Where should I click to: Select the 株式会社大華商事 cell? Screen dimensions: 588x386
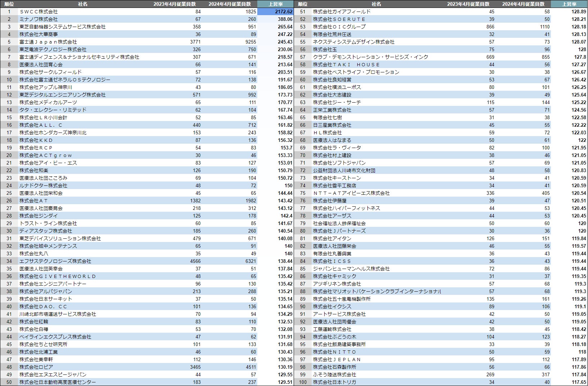tap(39, 34)
